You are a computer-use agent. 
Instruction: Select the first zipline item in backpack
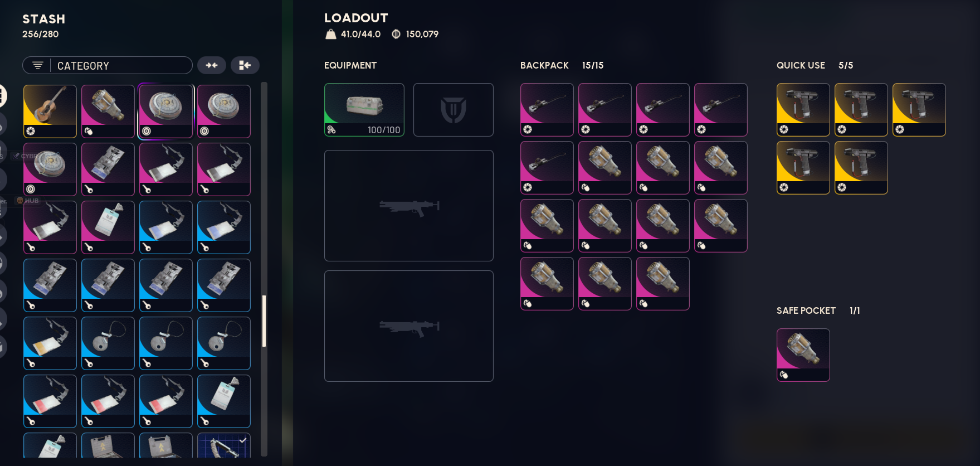pos(547,110)
